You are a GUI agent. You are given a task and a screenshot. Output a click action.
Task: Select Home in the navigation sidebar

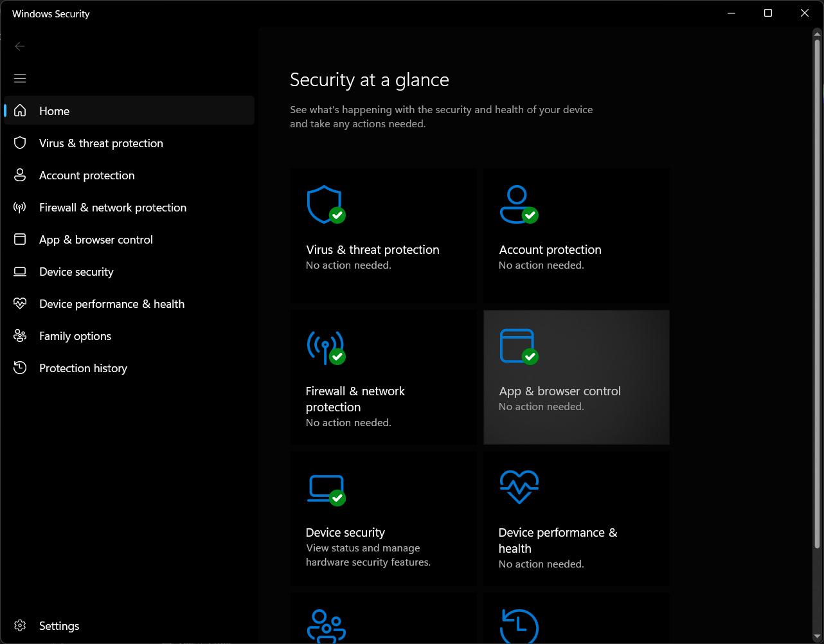[54, 111]
